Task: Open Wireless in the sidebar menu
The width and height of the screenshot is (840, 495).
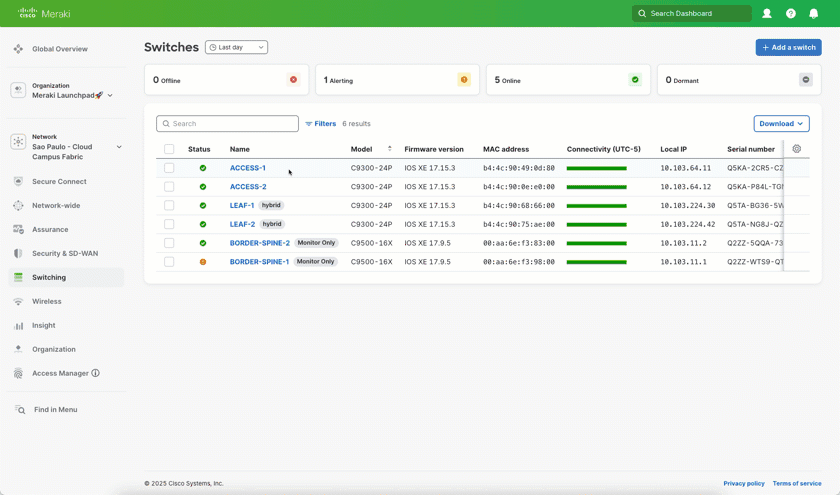Action: (x=47, y=301)
